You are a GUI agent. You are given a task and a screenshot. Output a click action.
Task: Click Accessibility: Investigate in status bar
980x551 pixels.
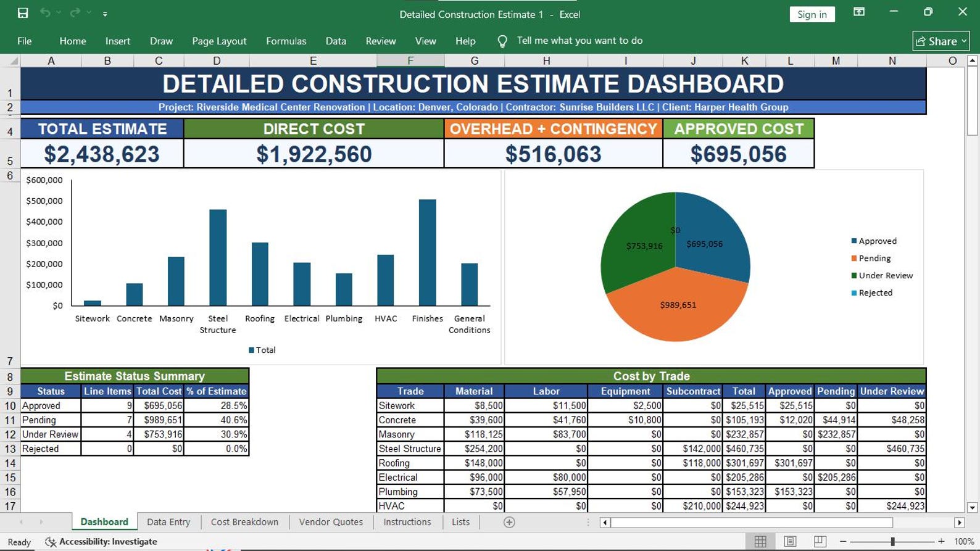coord(101,542)
